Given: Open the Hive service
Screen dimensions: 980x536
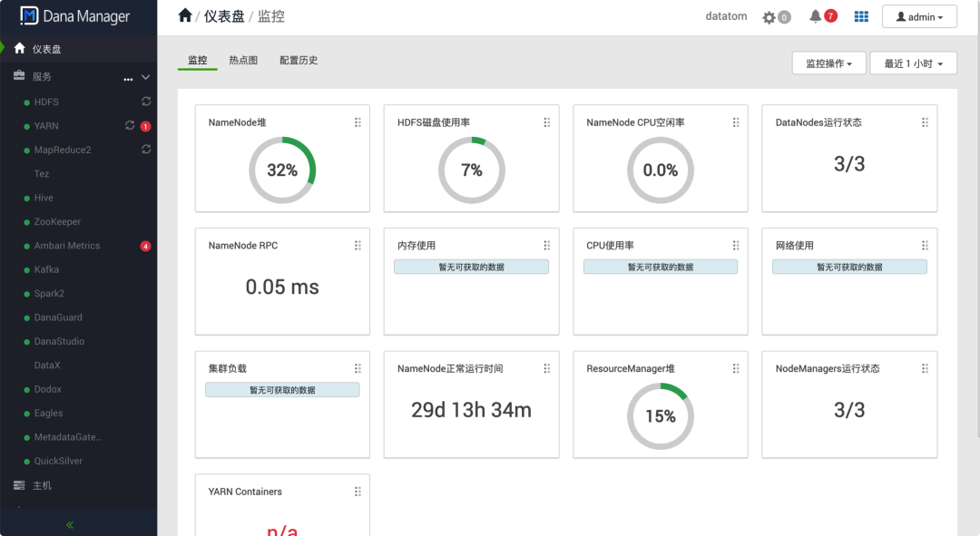Looking at the screenshot, I should (44, 198).
